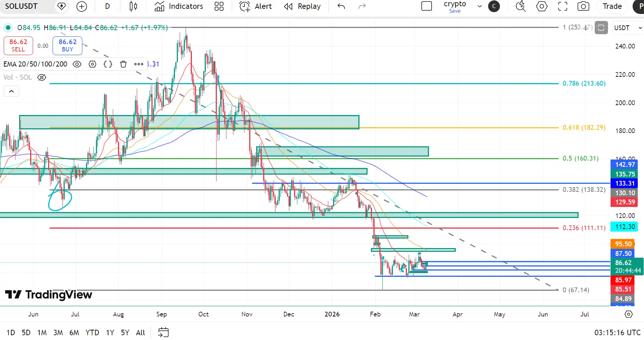Select the 1D time range
This screenshot has width=644, height=340.
pos(11,333)
